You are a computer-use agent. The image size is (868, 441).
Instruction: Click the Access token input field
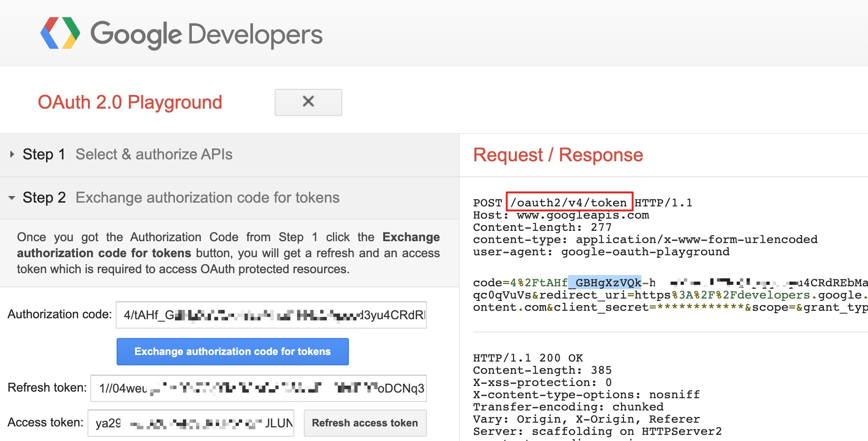point(190,423)
